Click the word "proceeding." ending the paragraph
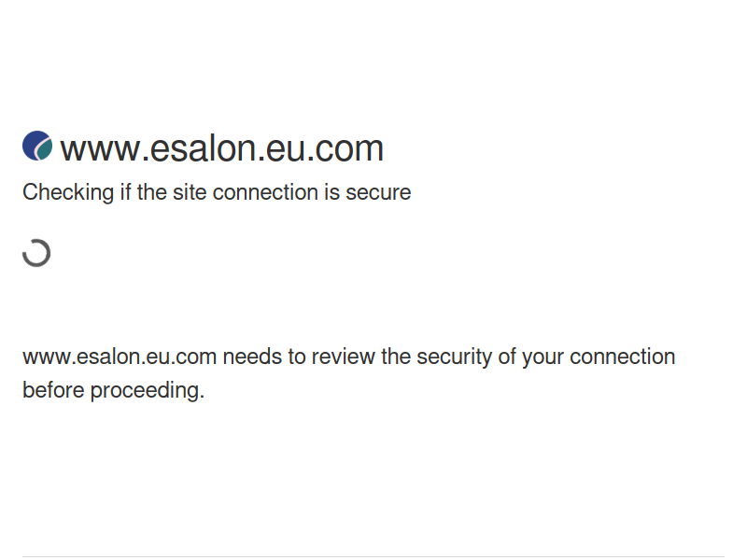Viewport: 747px width, 560px height. pyautogui.click(x=147, y=391)
